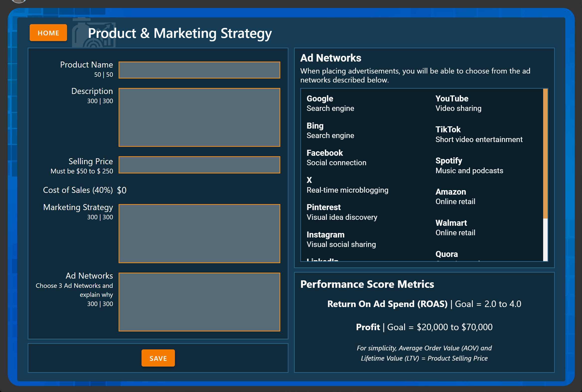Click the YouTube network heading
The height and width of the screenshot is (392, 582).
point(451,98)
